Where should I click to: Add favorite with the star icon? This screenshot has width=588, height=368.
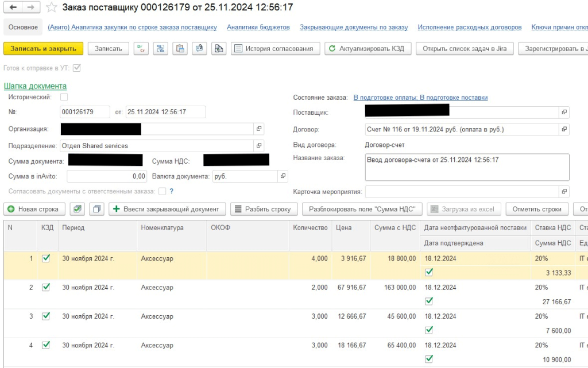point(52,7)
